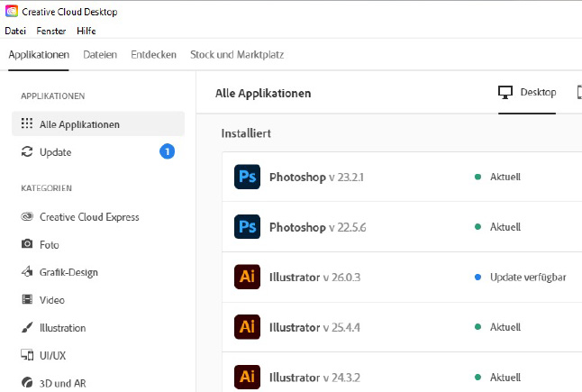Click the Photoshop v 22.5.6 app icon
This screenshot has height=392, width=582.
coord(247,227)
